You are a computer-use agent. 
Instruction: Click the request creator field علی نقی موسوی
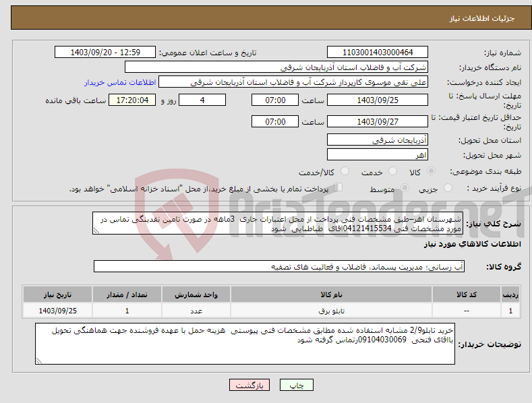(x=293, y=82)
